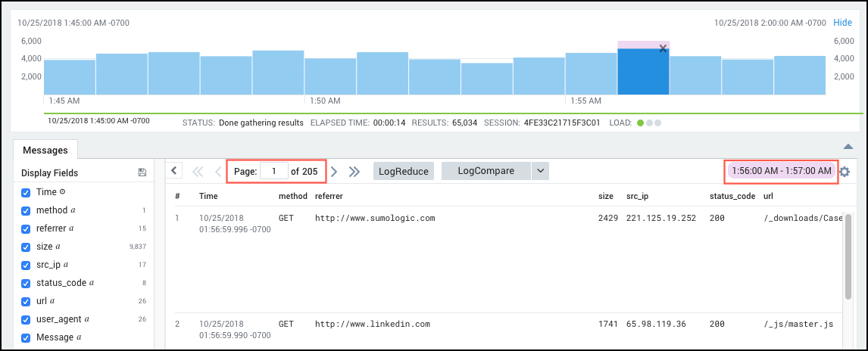Viewport: 868px width, 351px height.
Task: Collapse the Display Fields side panel
Action: coord(174,171)
